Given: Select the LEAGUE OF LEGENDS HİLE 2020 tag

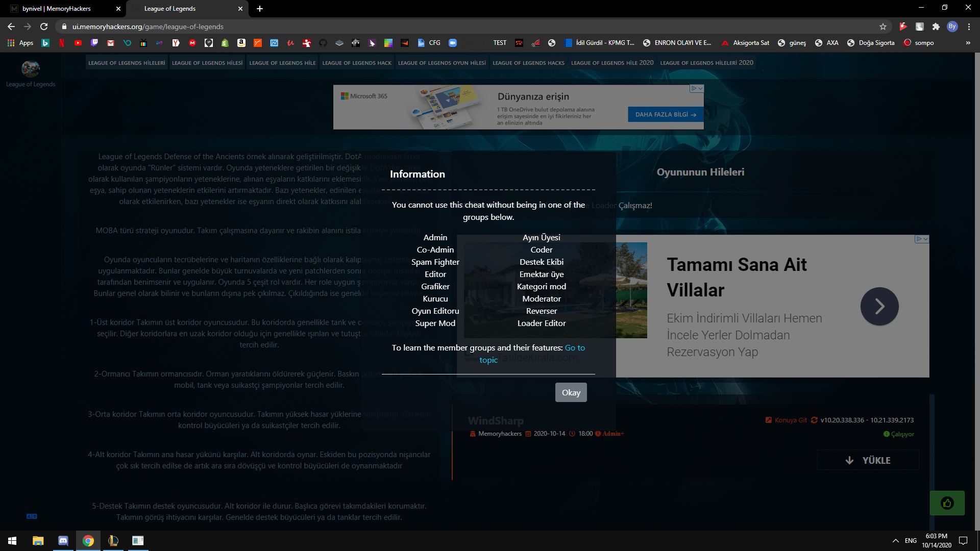Looking at the screenshot, I should click(612, 63).
